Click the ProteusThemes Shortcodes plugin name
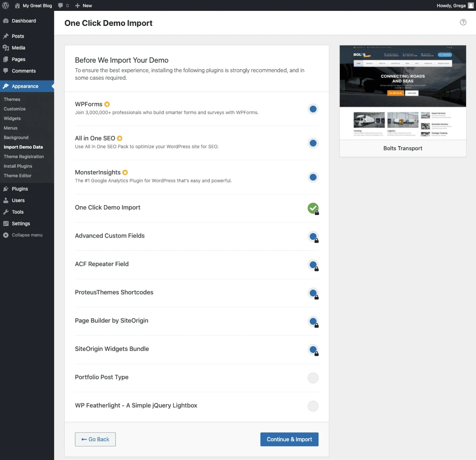 114,292
